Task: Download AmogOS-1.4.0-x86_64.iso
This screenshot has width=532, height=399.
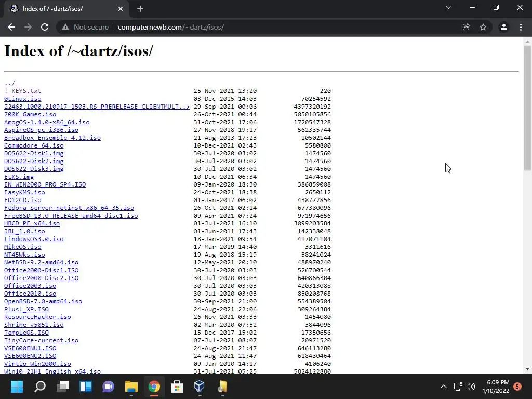Action: [x=47, y=122]
